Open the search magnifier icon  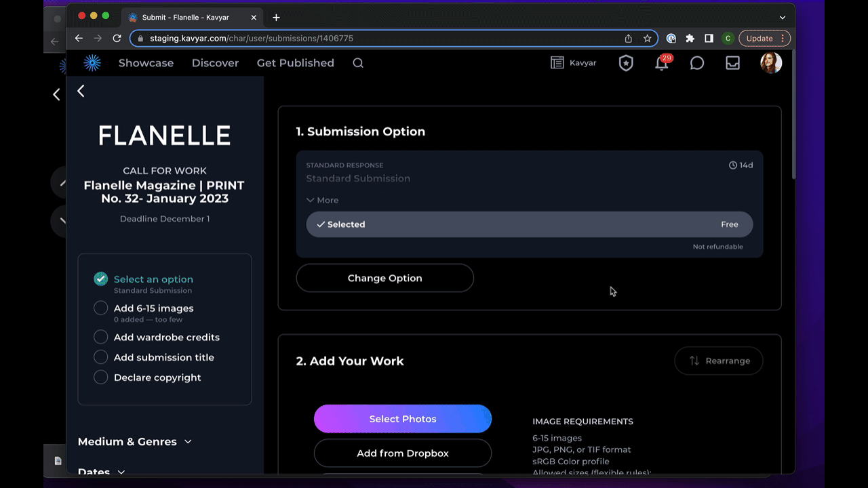point(358,63)
